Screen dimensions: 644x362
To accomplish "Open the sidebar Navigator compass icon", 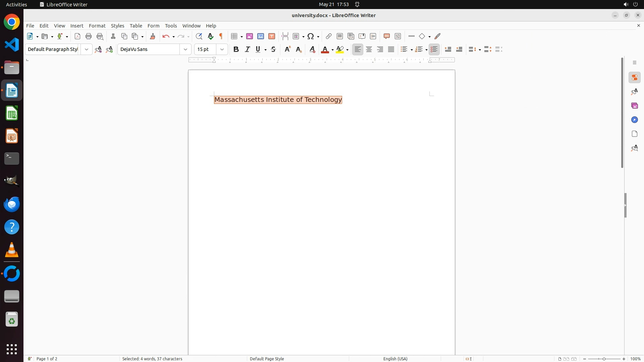I will (x=634, y=120).
